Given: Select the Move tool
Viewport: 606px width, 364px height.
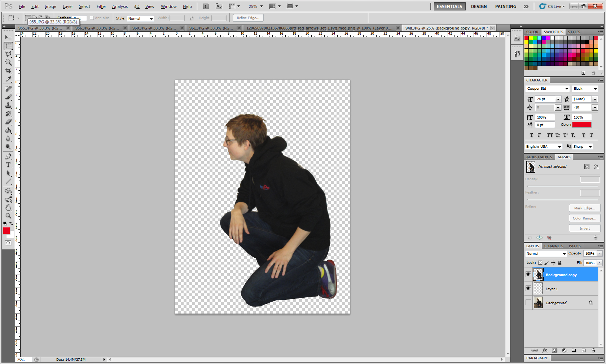Looking at the screenshot, I should pos(8,37).
